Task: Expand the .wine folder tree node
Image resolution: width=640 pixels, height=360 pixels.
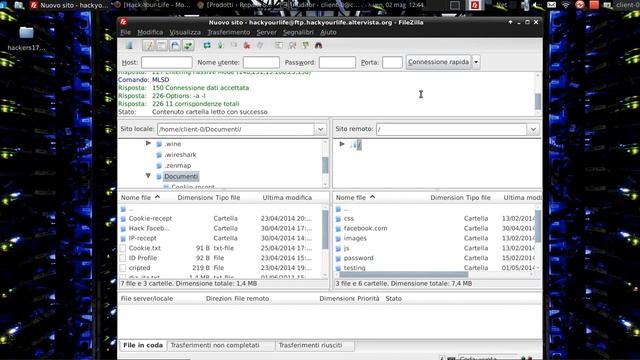Action: (x=148, y=144)
